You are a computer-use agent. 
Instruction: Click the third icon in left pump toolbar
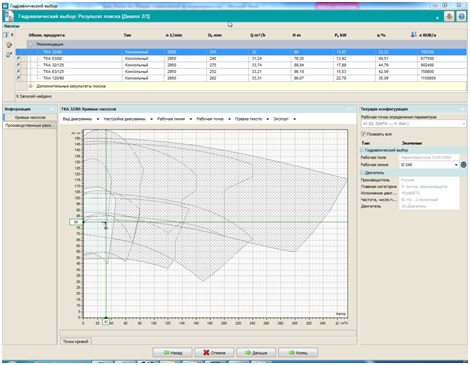coord(9,55)
